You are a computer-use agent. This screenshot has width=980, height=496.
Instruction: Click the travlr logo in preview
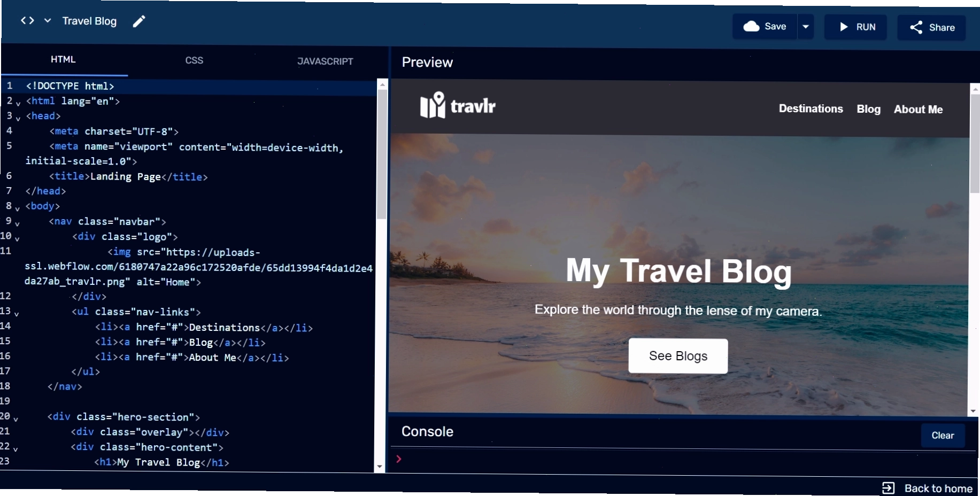pos(458,105)
